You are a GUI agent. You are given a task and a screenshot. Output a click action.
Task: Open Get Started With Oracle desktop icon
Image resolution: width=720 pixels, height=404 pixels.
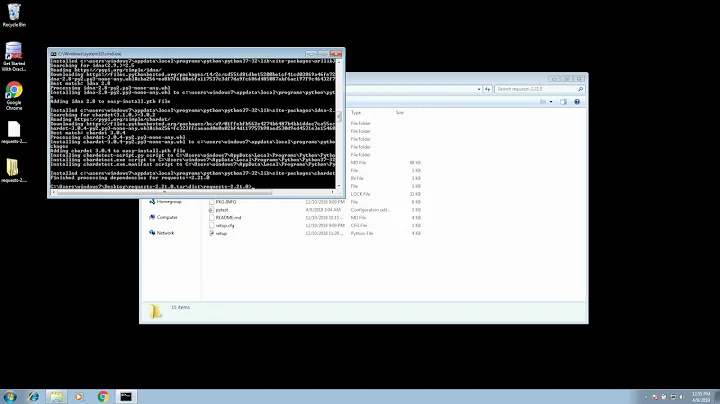click(14, 56)
